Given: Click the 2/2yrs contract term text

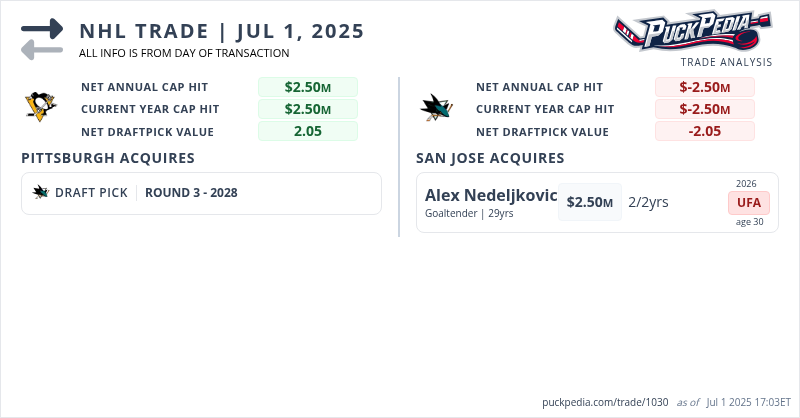Looking at the screenshot, I should coord(648,202).
